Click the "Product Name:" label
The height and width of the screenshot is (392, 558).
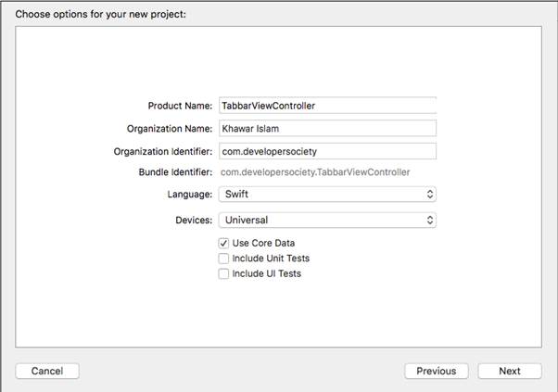[181, 106]
